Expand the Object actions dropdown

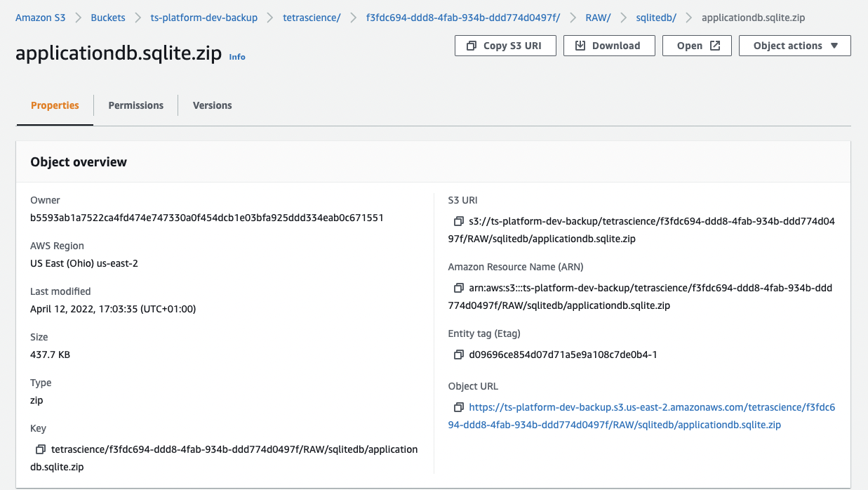[795, 46]
